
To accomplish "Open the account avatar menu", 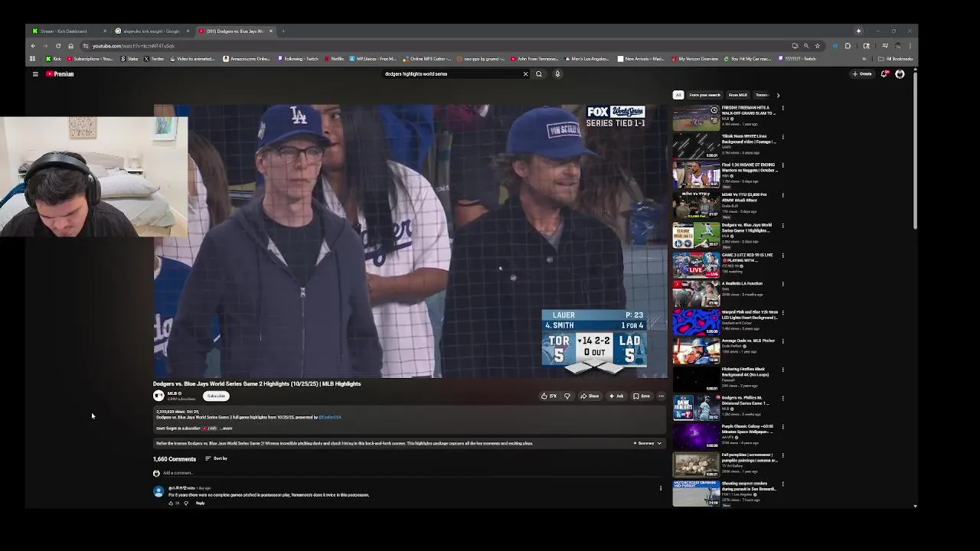I will [x=900, y=74].
